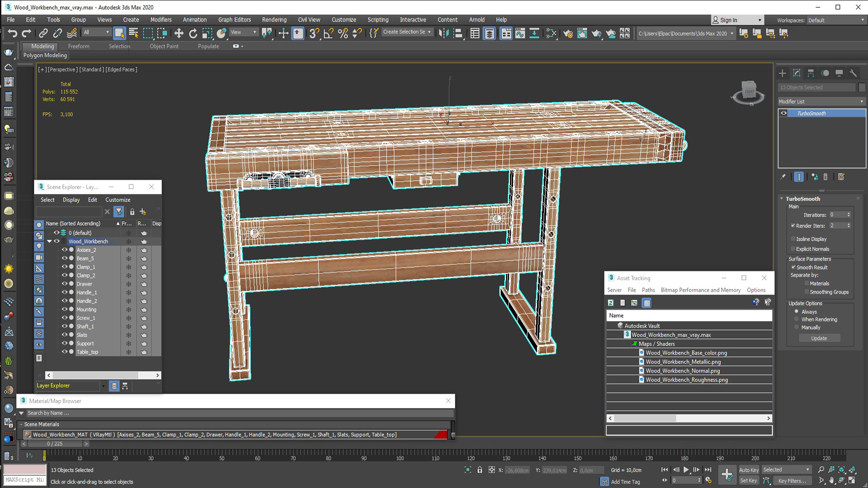Image resolution: width=868 pixels, height=488 pixels.
Task: Choose the Select Object tool
Action: point(119,33)
